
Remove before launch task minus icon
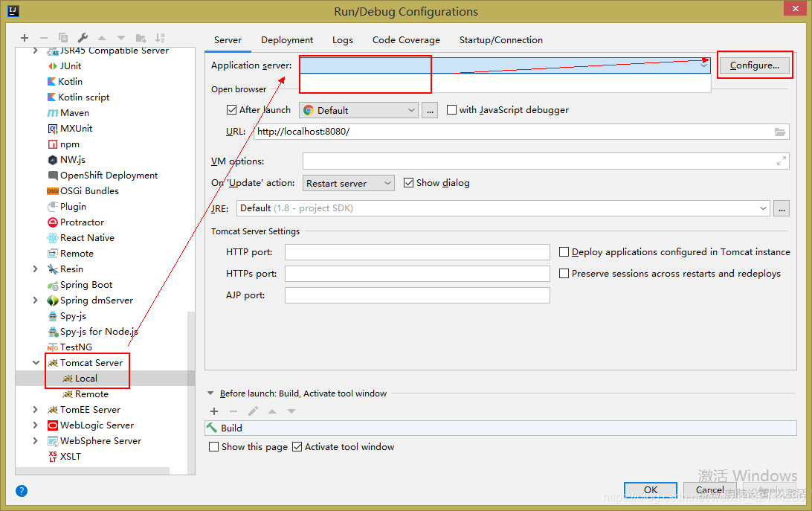point(233,411)
